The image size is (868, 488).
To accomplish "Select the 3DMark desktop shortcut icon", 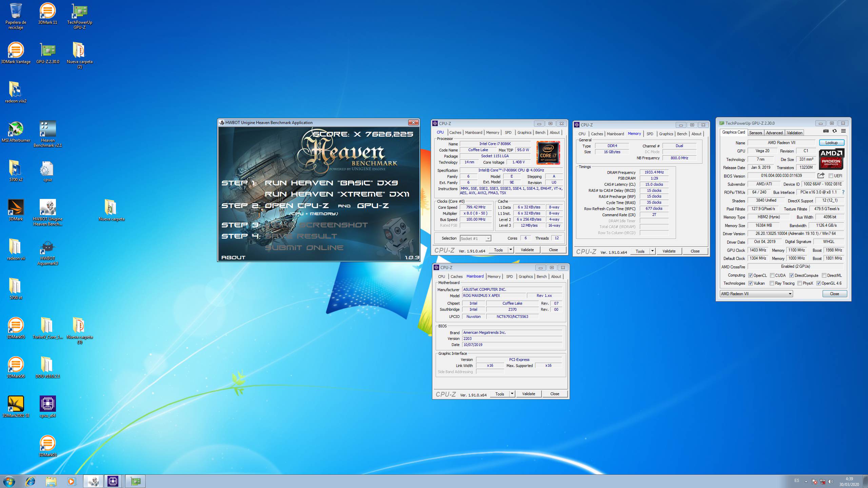I will pyautogui.click(x=16, y=210).
